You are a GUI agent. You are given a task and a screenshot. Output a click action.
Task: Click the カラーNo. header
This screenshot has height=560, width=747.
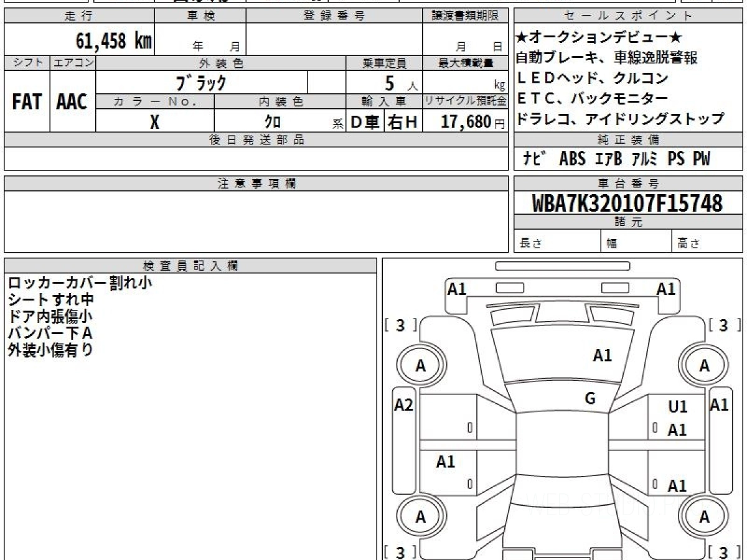click(x=155, y=101)
